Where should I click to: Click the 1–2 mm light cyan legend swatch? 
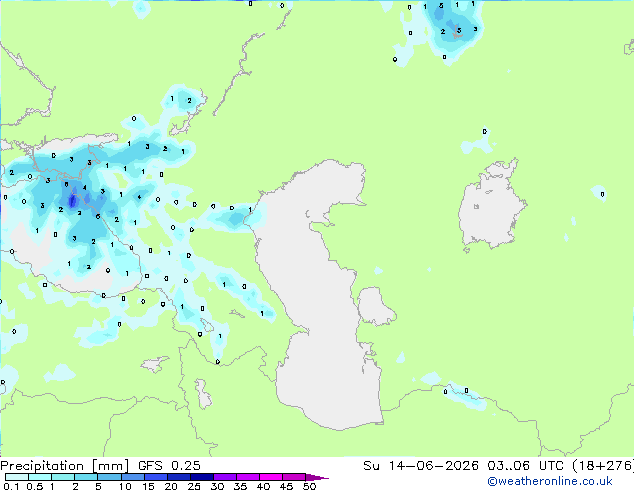(63, 477)
